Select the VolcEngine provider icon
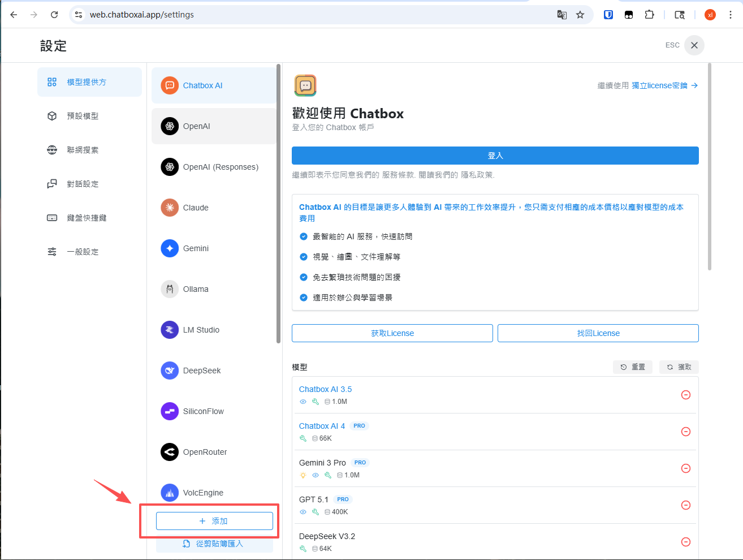 170,493
